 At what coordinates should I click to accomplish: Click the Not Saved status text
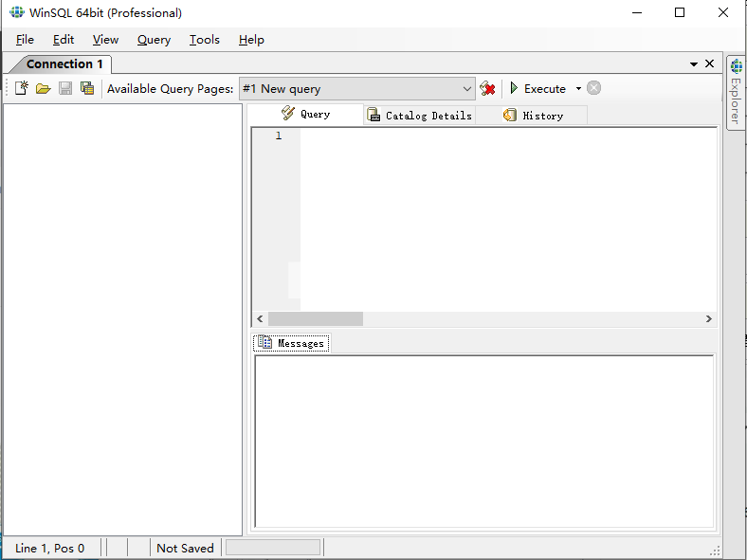(185, 548)
